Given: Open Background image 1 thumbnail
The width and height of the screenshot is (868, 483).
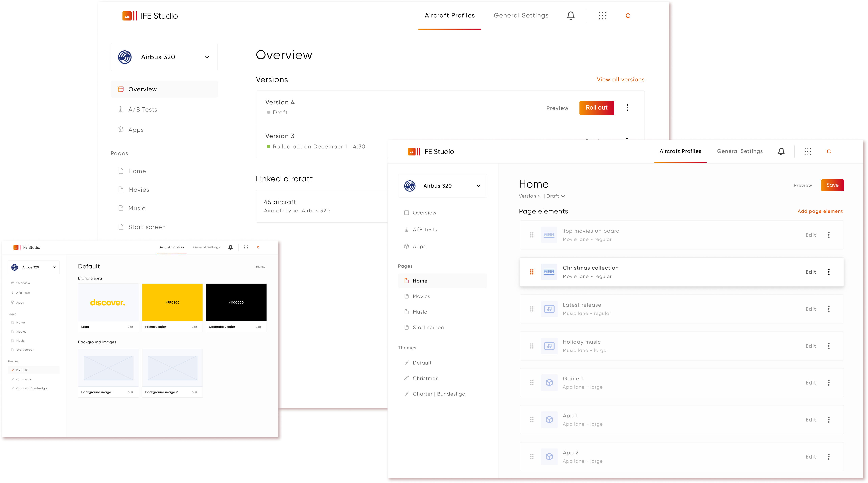Looking at the screenshot, I should [x=108, y=368].
